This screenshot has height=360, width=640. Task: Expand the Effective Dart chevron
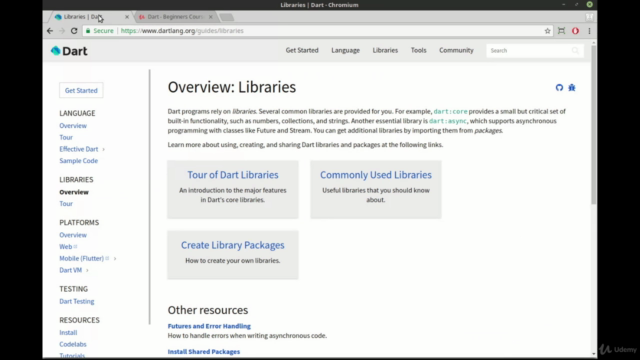[x=104, y=149]
